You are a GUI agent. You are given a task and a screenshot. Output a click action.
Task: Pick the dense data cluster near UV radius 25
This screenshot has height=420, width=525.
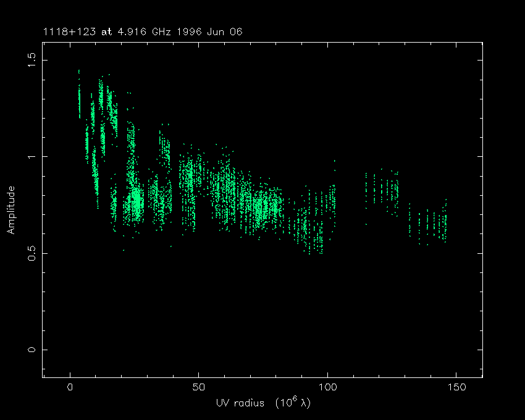(x=135, y=201)
